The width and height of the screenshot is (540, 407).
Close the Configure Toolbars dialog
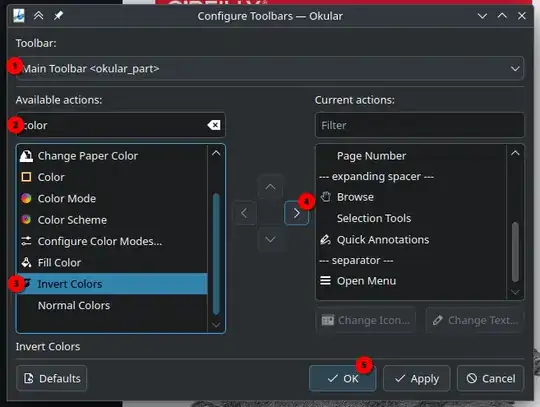(522, 16)
